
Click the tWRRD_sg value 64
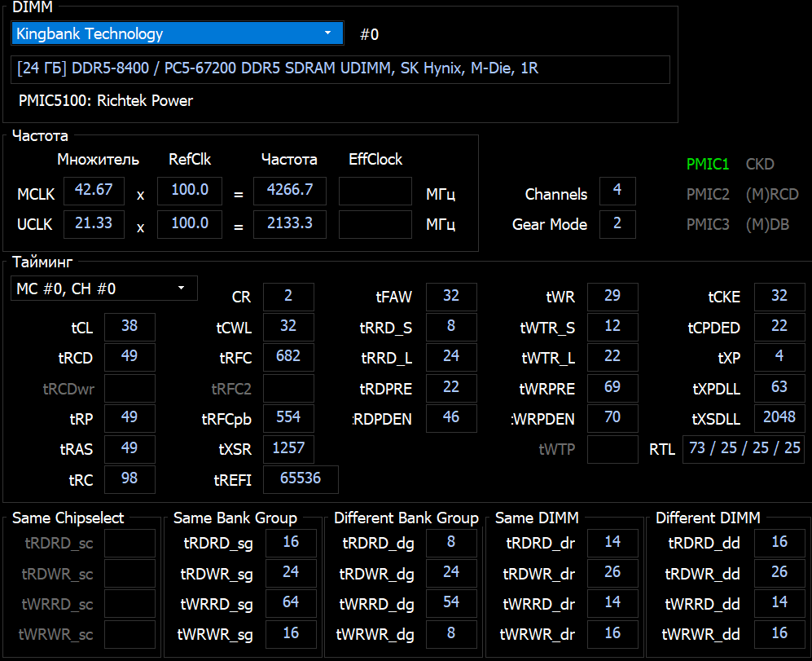click(x=291, y=603)
